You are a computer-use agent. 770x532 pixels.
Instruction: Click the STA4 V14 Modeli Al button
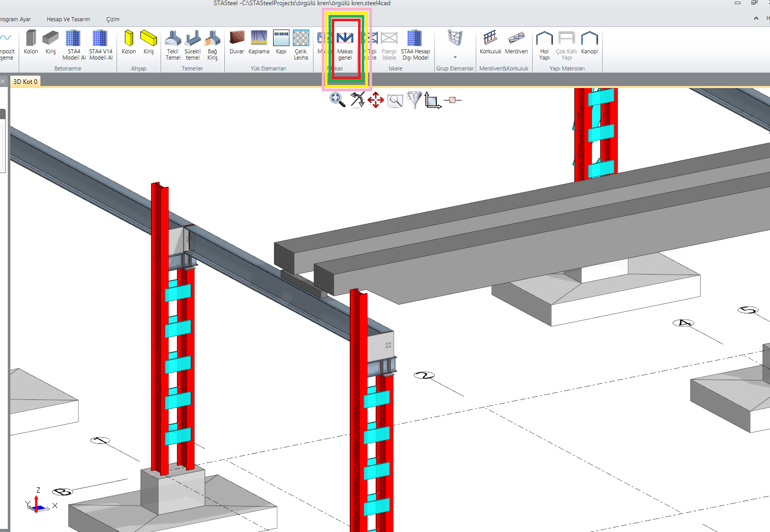click(x=101, y=45)
